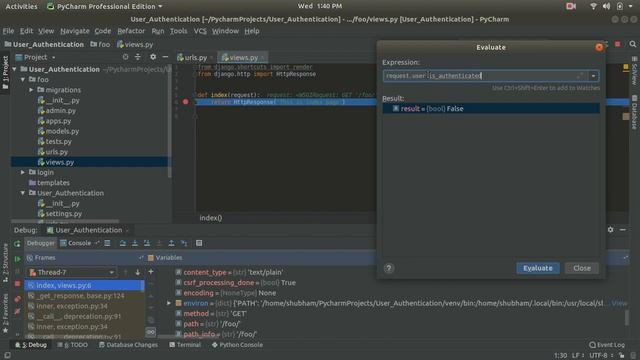The height and width of the screenshot is (360, 640).
Task: Open the VCS menu
Action: [200, 31]
